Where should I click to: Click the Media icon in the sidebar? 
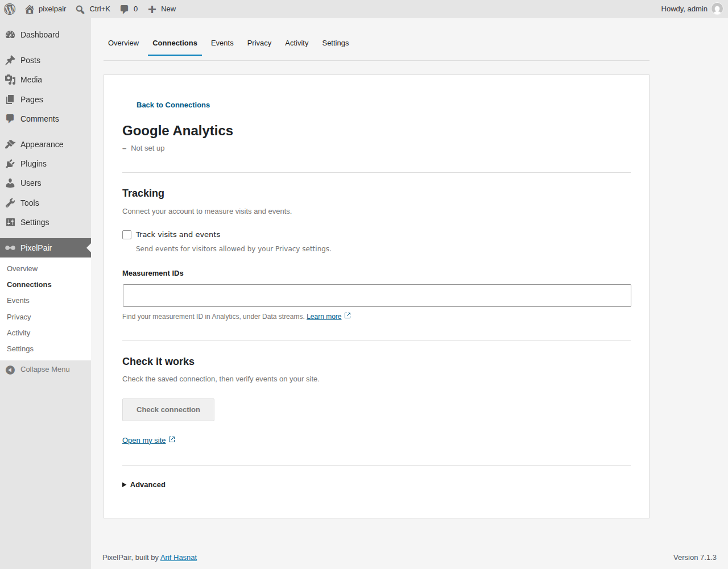tap(10, 80)
